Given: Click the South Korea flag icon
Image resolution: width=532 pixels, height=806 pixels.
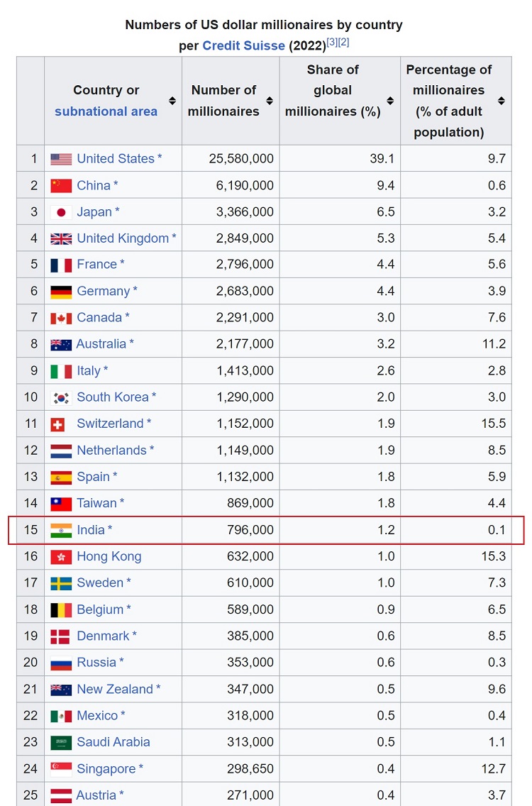Looking at the screenshot, I should pos(61,398).
